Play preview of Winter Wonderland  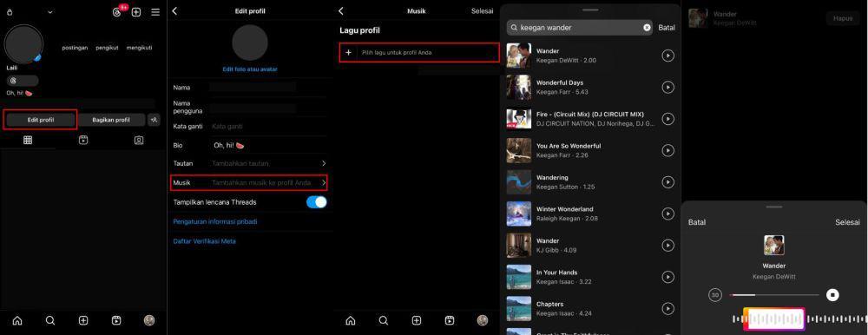[668, 213]
